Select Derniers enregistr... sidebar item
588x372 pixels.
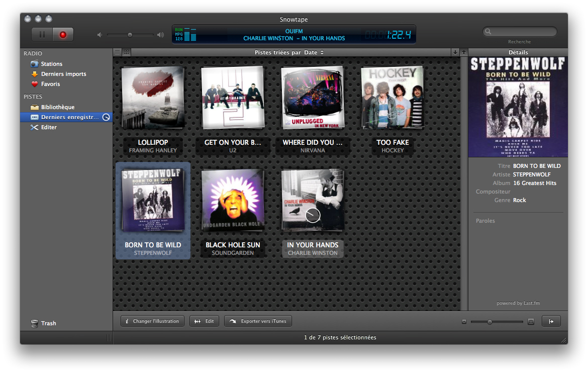pyautogui.click(x=66, y=117)
